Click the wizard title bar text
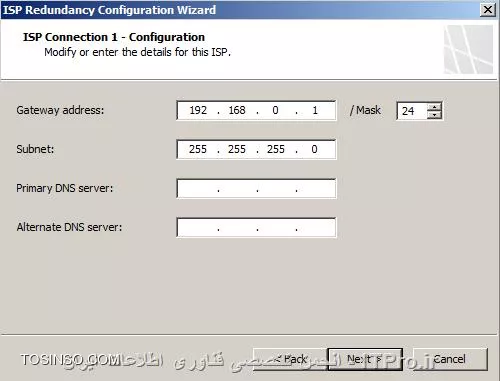Image resolution: width=500 pixels, height=381 pixels. (109, 10)
